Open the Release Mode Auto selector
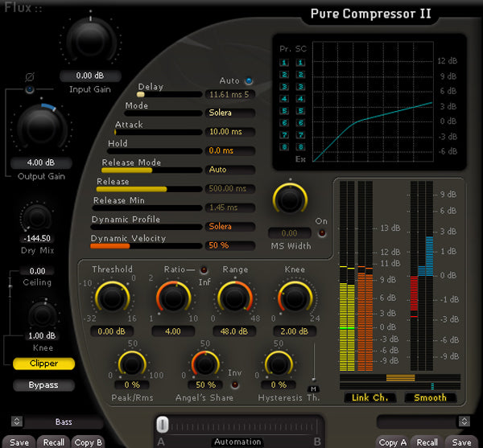The width and height of the screenshot is (483, 448). [229, 170]
